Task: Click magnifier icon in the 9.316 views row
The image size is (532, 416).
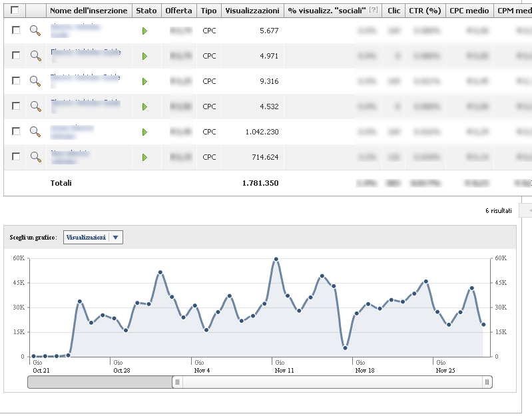Action: click(x=35, y=81)
